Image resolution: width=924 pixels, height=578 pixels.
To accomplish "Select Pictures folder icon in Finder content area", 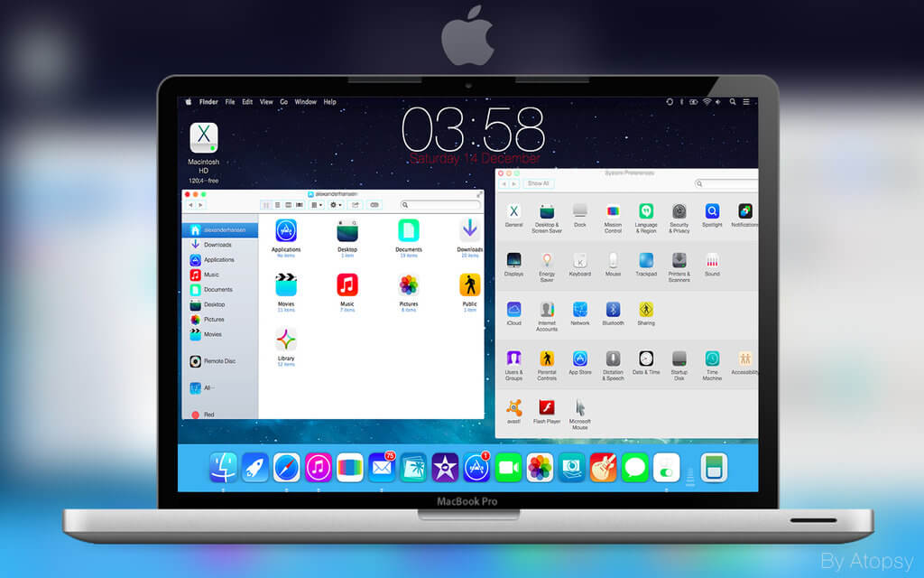I will tap(409, 284).
